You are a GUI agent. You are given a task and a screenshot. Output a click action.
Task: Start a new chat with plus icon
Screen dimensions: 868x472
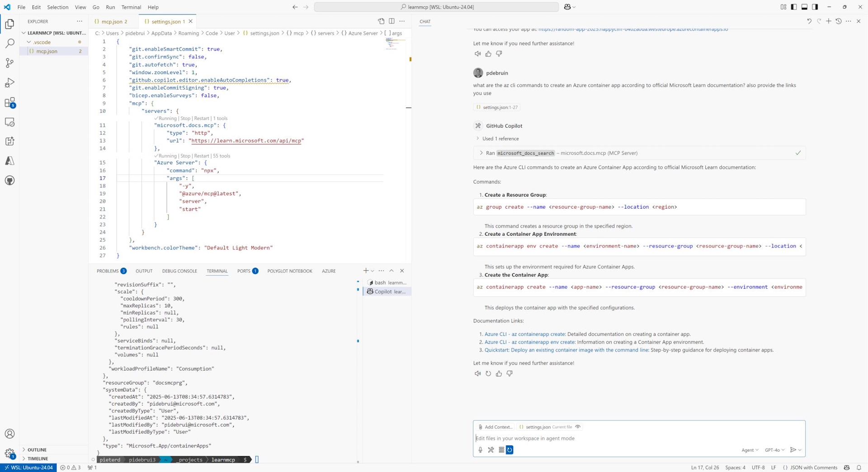point(829,21)
